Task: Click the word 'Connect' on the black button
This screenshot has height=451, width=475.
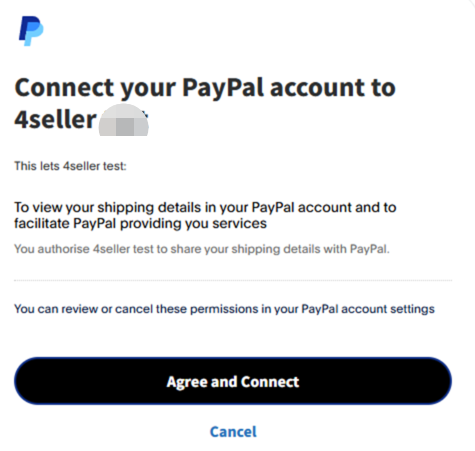Action: [x=270, y=382]
